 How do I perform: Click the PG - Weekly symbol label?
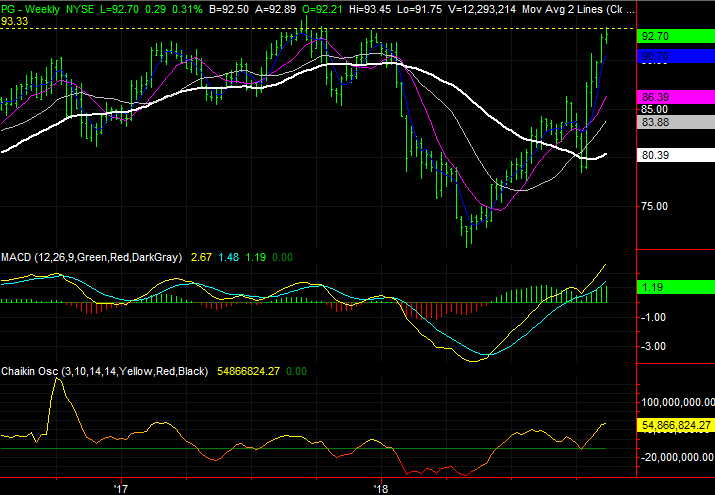30,9
